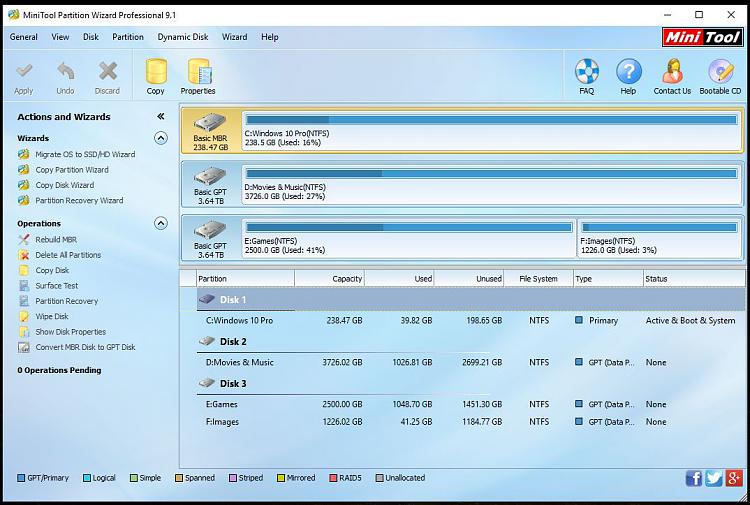Open the View menu

click(x=60, y=37)
